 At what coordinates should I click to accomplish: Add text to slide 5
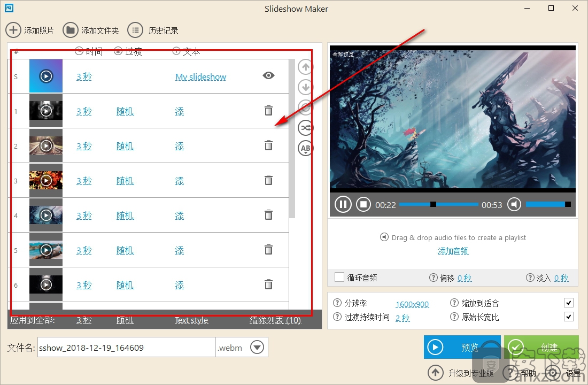(x=179, y=250)
